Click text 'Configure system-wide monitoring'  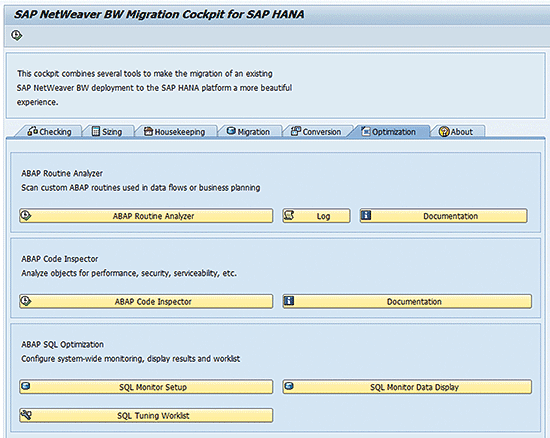83,359
